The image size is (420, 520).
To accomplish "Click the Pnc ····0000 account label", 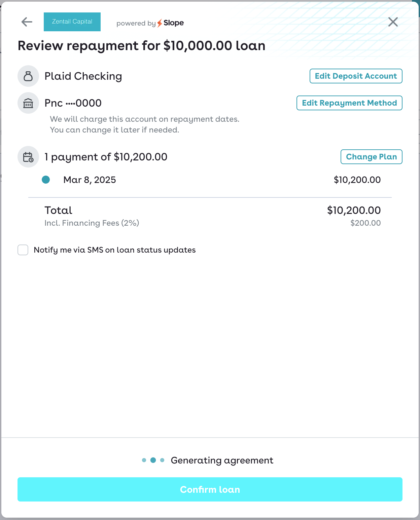I will tap(73, 103).
